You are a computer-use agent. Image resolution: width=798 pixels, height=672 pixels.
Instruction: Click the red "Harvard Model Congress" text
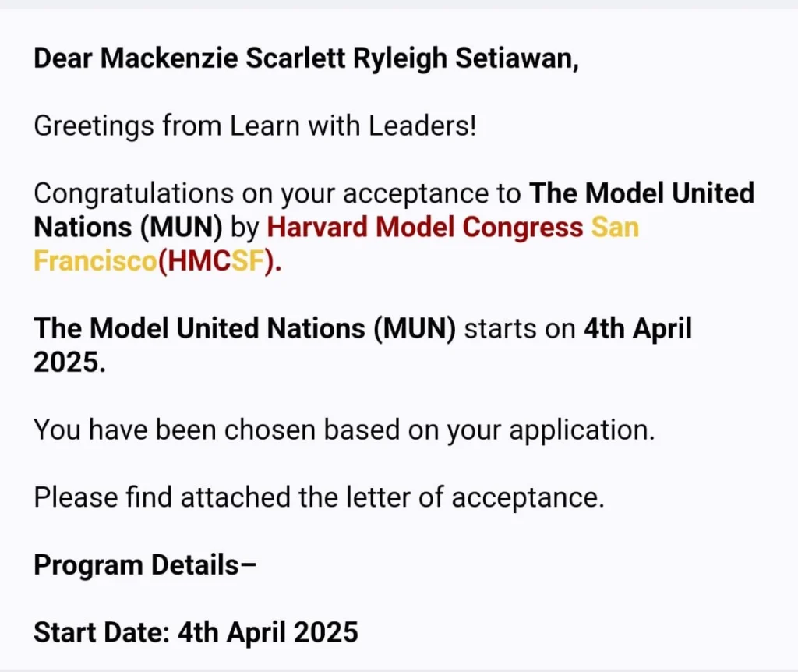point(425,227)
